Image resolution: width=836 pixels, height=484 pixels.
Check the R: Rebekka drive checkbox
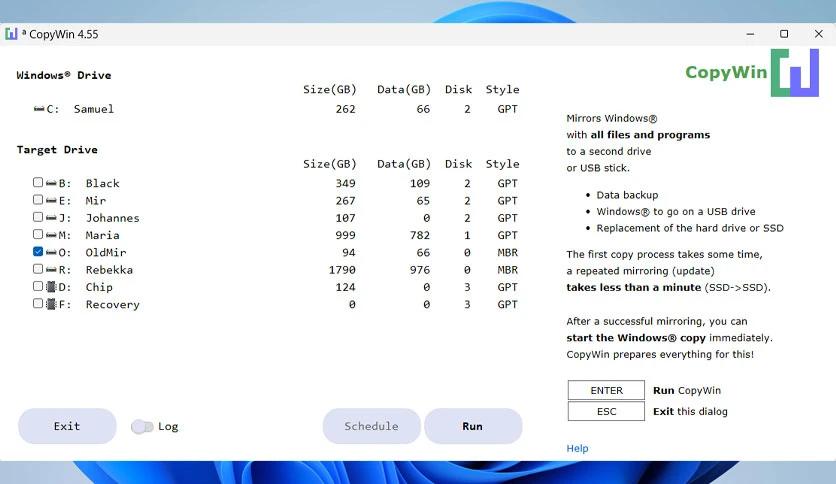38,269
